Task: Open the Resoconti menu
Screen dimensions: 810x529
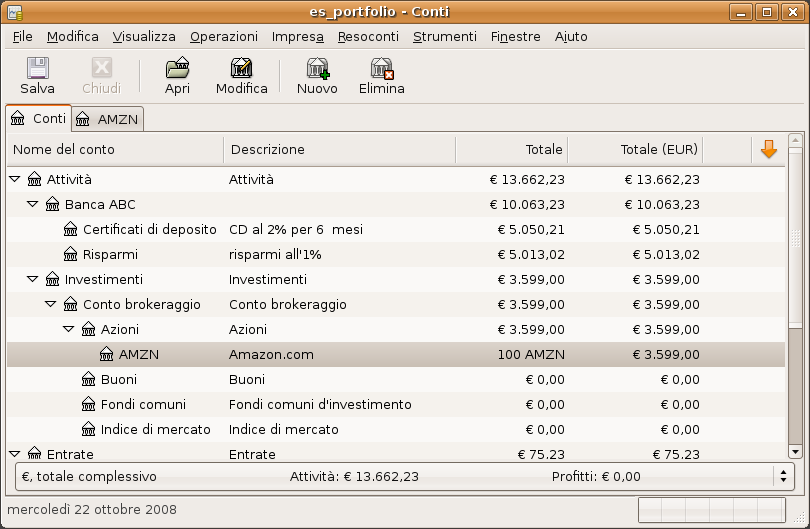Action: 368,37
